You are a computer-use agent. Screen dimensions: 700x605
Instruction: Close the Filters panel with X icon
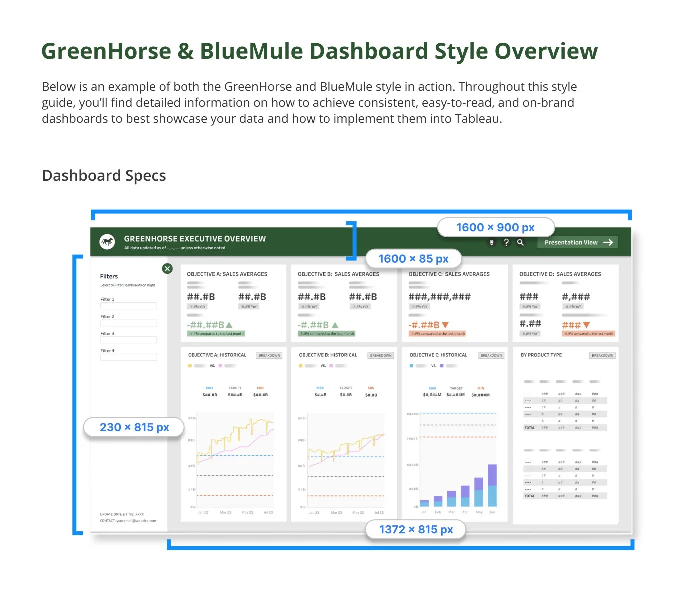point(167,269)
